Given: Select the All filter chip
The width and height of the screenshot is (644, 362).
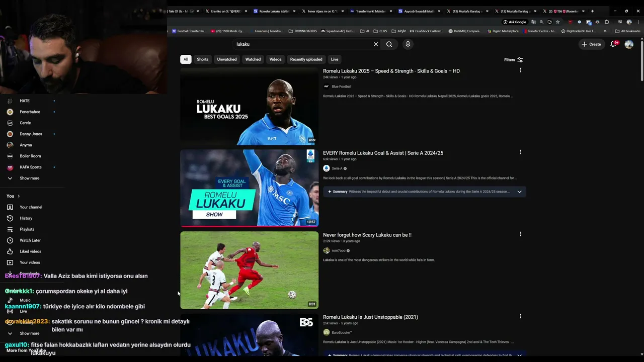Looking at the screenshot, I should point(186,59).
